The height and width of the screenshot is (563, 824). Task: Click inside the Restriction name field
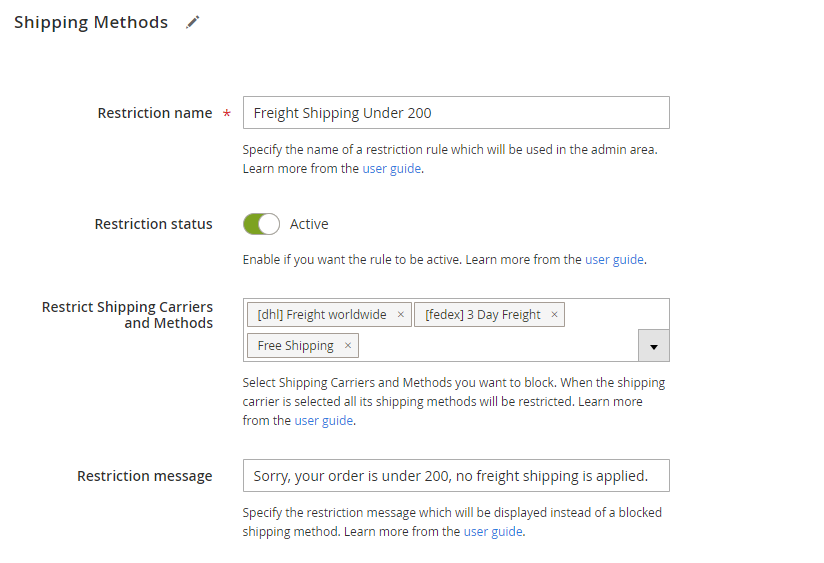coord(455,113)
